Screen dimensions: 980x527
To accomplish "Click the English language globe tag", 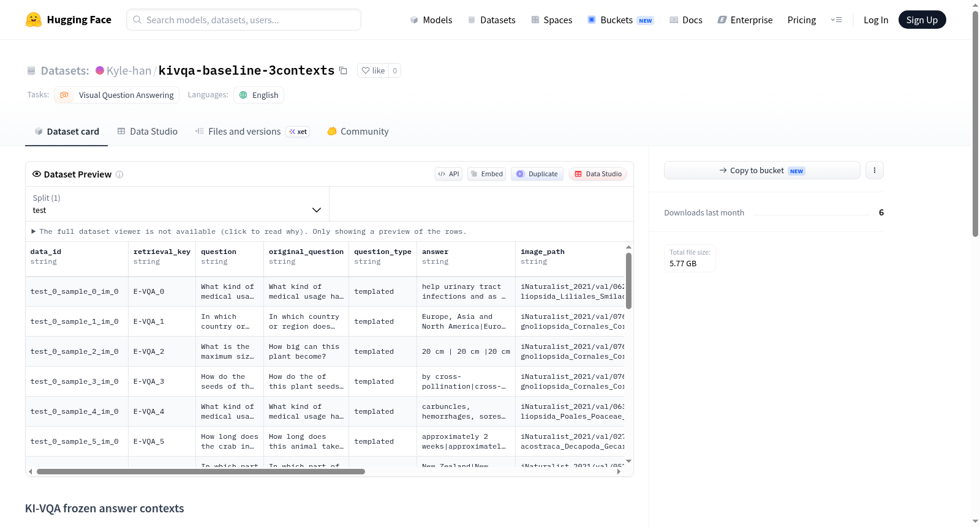I will [x=258, y=95].
